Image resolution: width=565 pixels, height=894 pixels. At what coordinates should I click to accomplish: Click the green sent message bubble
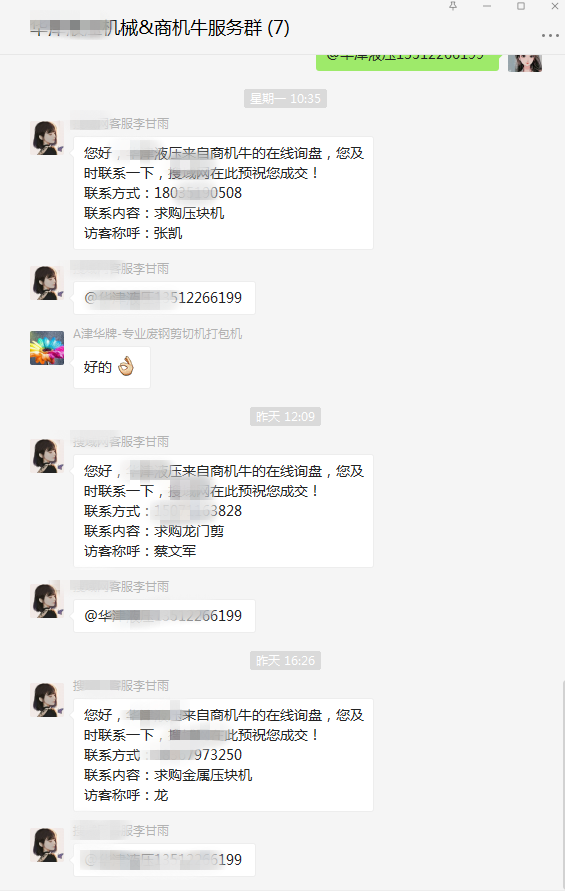click(x=408, y=62)
